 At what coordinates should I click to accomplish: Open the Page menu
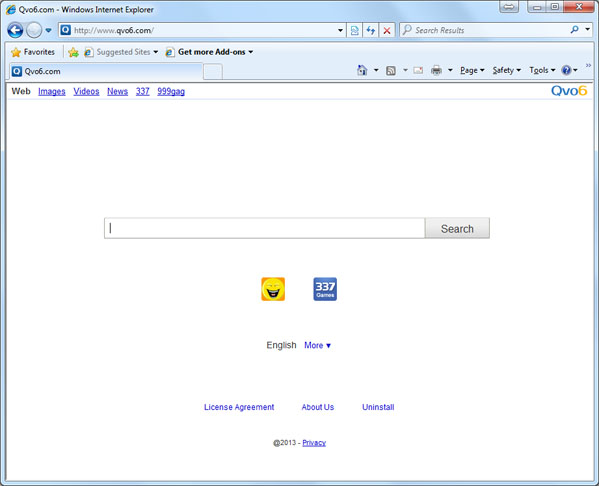(472, 70)
